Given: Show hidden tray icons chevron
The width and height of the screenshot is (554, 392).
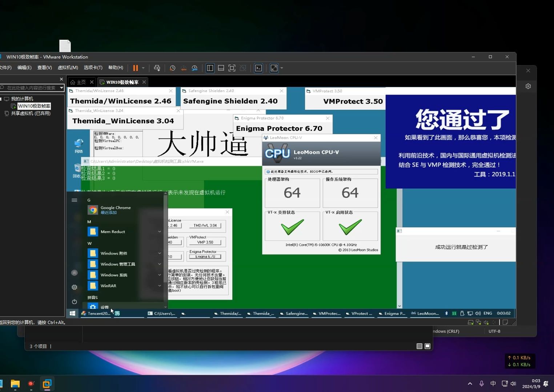Looking at the screenshot, I should (x=470, y=384).
